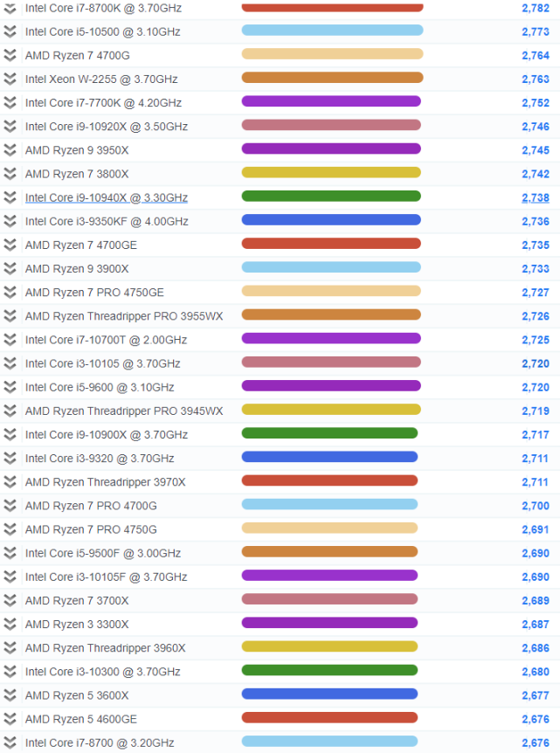Click the blue bar for Core i3-9350KF
The width and height of the screenshot is (560, 753).
coord(331,220)
